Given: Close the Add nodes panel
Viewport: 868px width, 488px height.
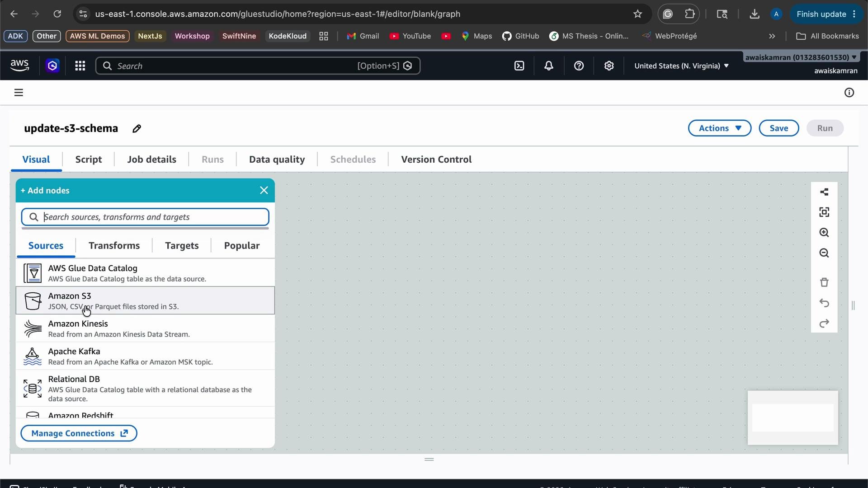Looking at the screenshot, I should point(264,191).
